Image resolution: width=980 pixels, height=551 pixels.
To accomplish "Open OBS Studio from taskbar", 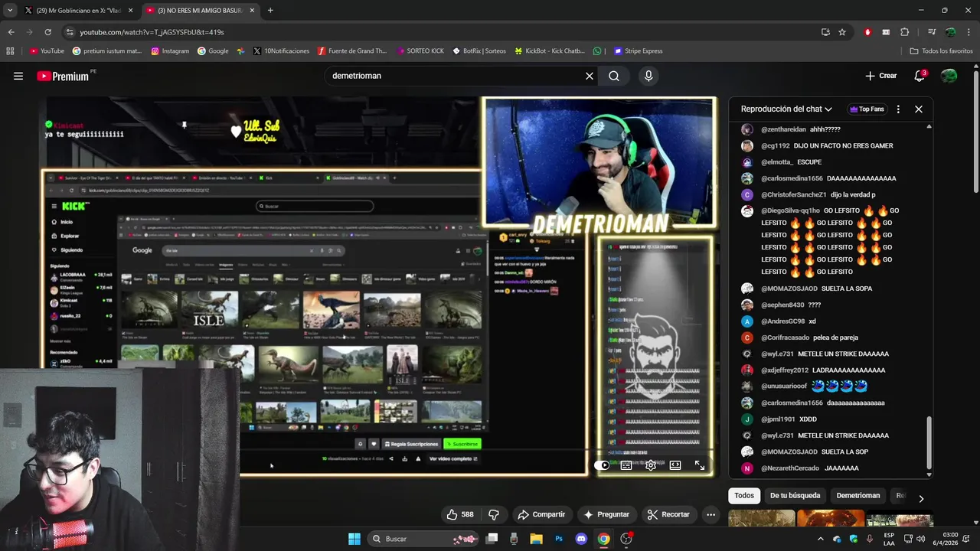I will pyautogui.click(x=626, y=539).
